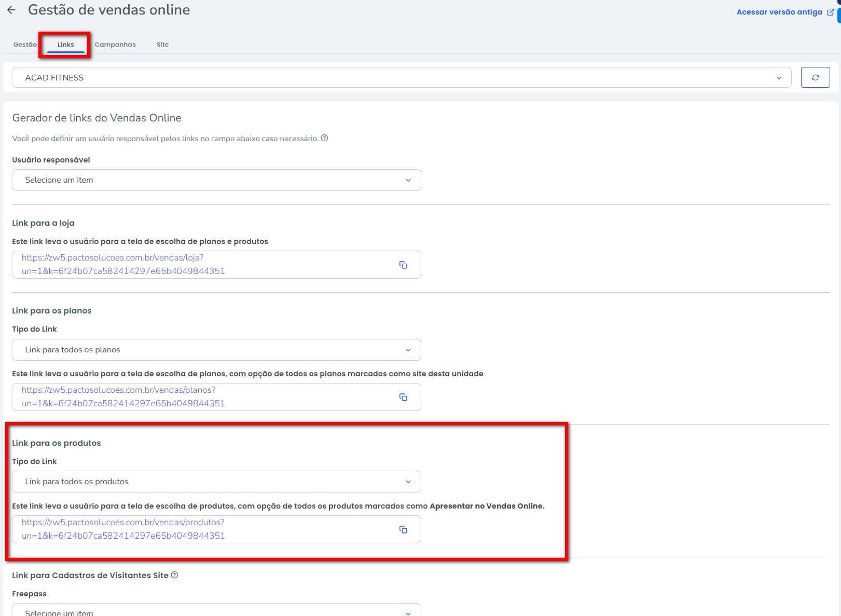Select the Links tab
The height and width of the screenshot is (616, 841).
(x=66, y=45)
